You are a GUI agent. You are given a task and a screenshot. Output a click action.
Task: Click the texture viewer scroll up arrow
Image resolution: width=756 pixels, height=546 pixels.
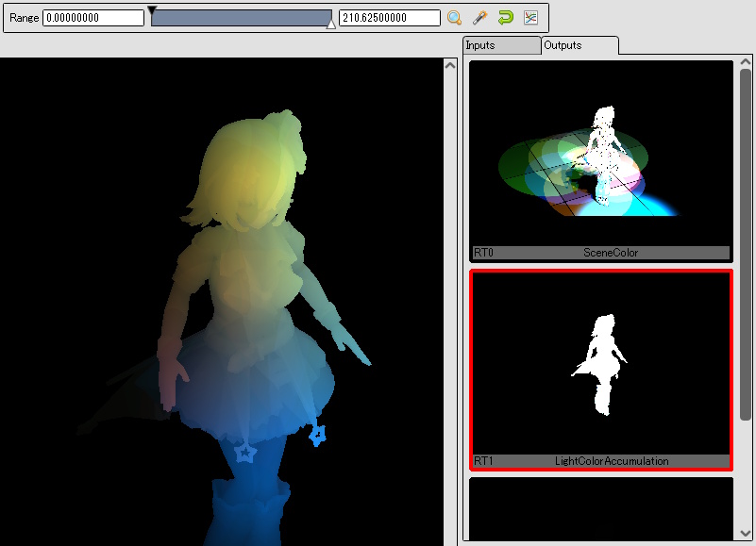click(450, 66)
